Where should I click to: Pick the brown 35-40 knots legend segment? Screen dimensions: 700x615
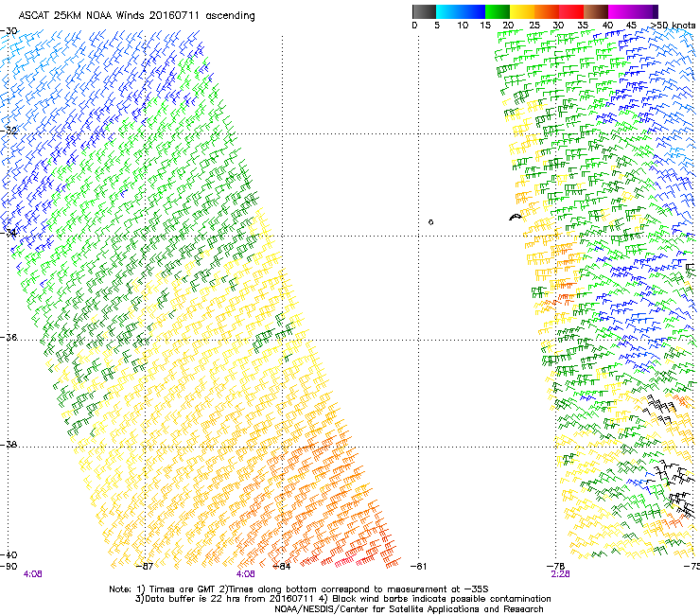(x=596, y=11)
